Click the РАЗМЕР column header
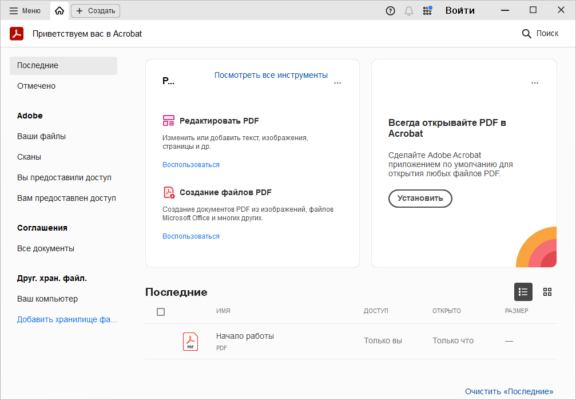Viewport: 576px width, 400px height. pyautogui.click(x=516, y=311)
